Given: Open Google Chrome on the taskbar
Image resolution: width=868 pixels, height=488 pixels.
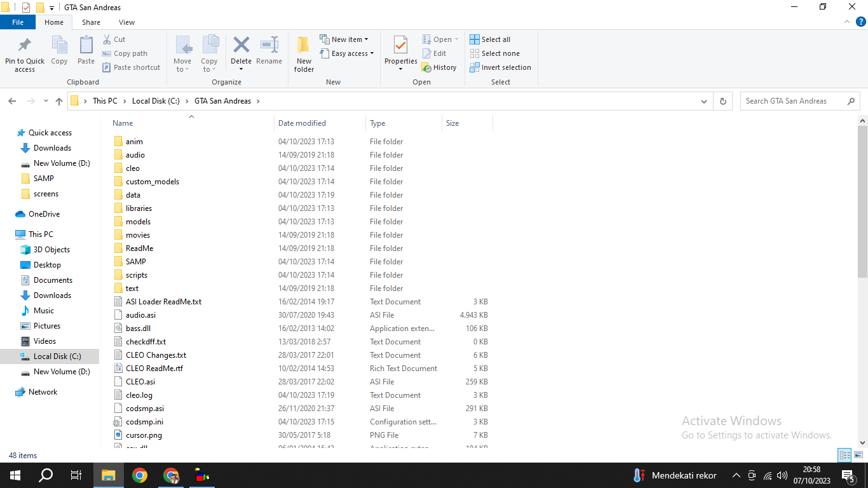Looking at the screenshot, I should pos(140,475).
